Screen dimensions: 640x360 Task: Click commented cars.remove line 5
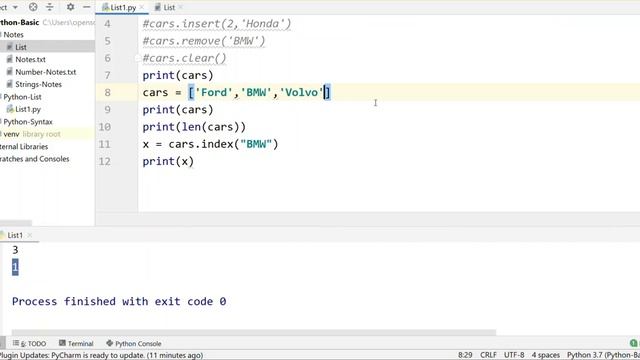(204, 41)
